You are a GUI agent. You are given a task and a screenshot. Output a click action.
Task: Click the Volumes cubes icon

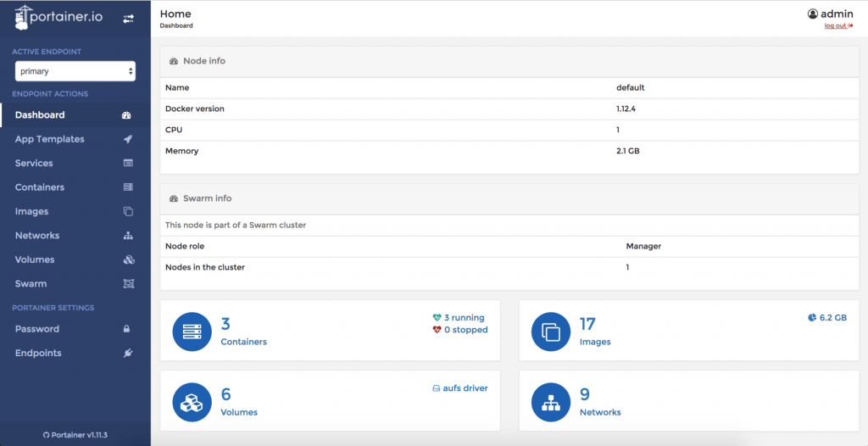[128, 260]
